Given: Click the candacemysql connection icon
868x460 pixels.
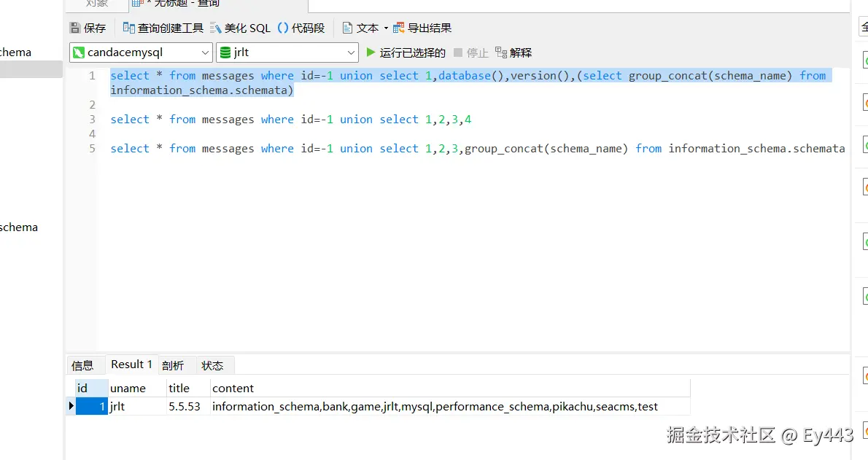Looking at the screenshot, I should (x=79, y=52).
